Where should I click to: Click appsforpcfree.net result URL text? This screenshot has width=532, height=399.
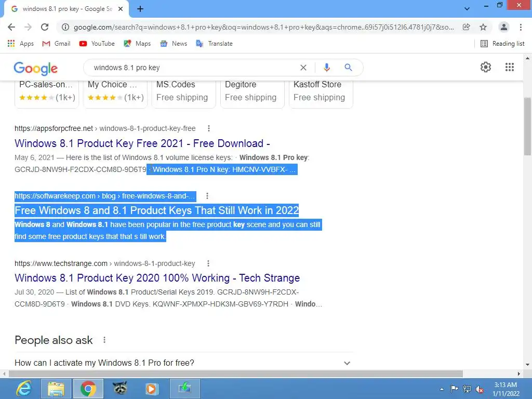pyautogui.click(x=105, y=129)
